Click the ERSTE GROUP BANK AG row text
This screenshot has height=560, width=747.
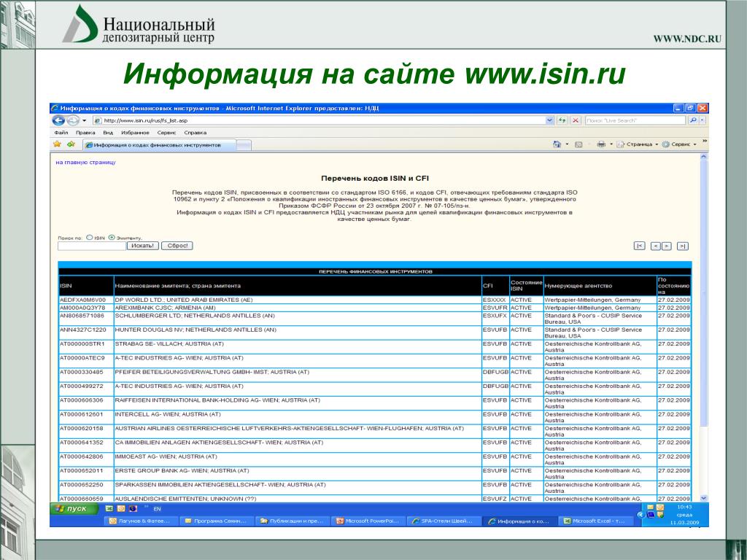pyautogui.click(x=182, y=470)
